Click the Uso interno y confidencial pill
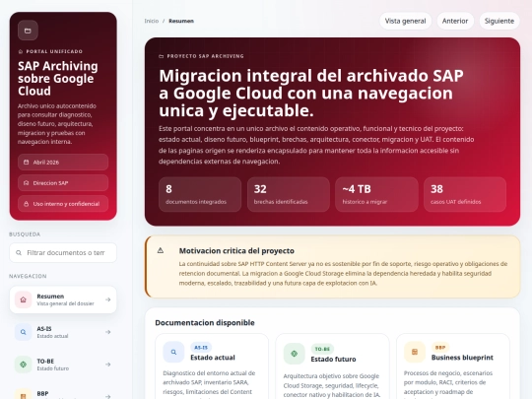Screen dimensions: 532x399 click(63, 204)
